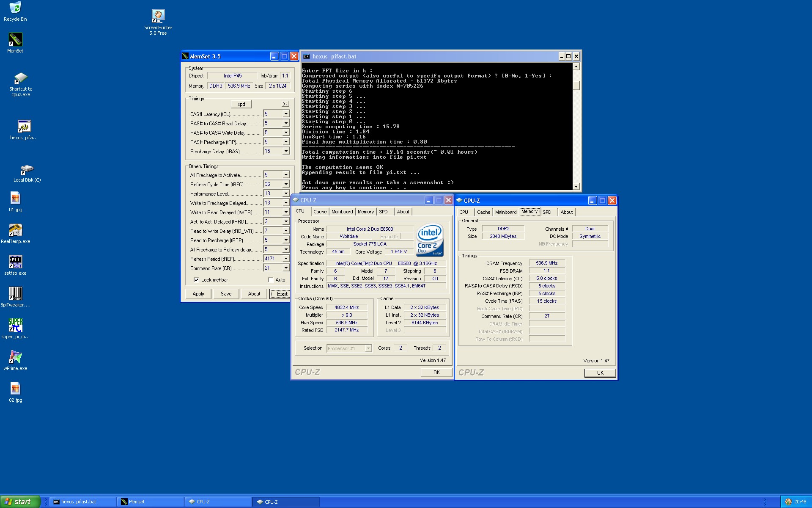The height and width of the screenshot is (508, 812).
Task: Click the Save button in MemSet
Action: pos(226,294)
